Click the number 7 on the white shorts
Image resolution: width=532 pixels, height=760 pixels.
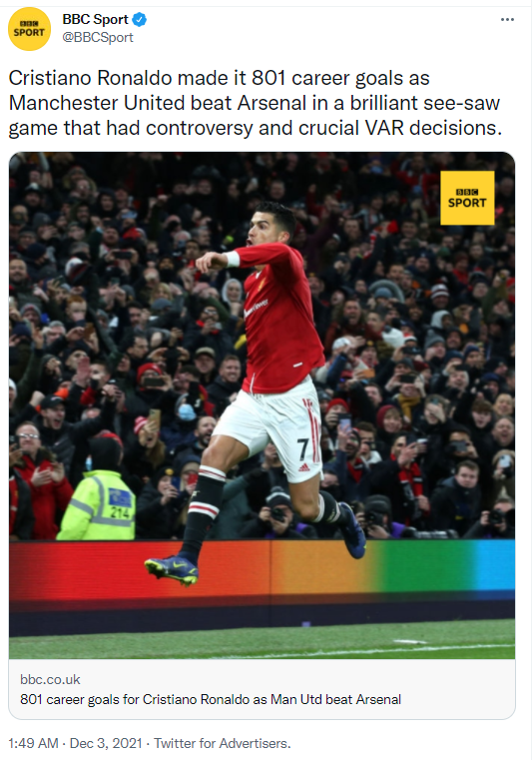302,449
